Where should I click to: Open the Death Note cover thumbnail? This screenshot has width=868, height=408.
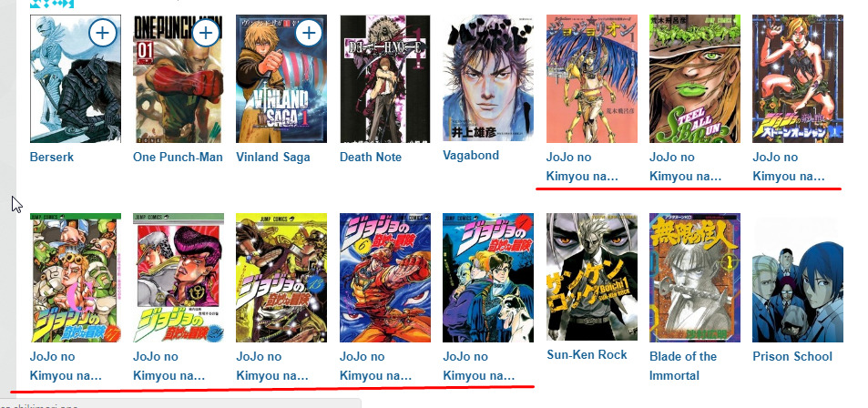click(x=384, y=78)
